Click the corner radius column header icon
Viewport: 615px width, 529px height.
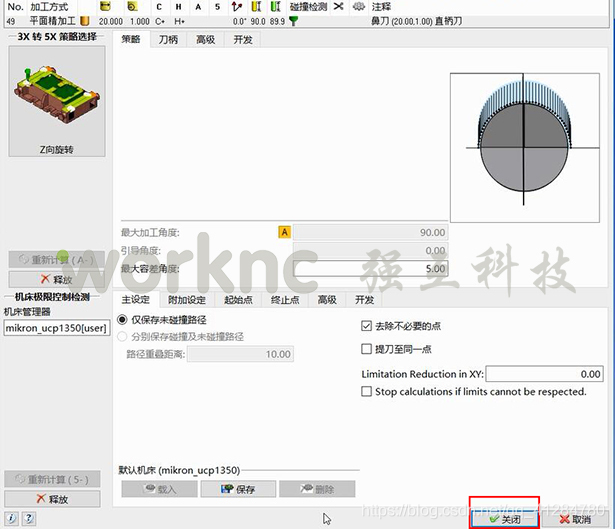tap(133, 6)
